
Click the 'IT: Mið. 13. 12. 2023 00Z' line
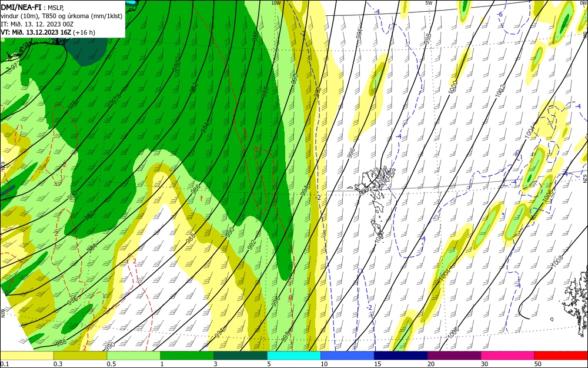pos(37,24)
